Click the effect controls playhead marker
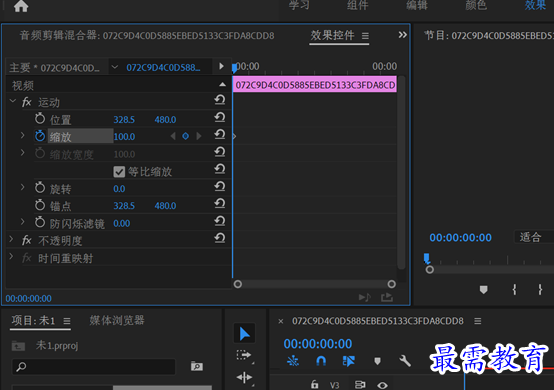 235,67
